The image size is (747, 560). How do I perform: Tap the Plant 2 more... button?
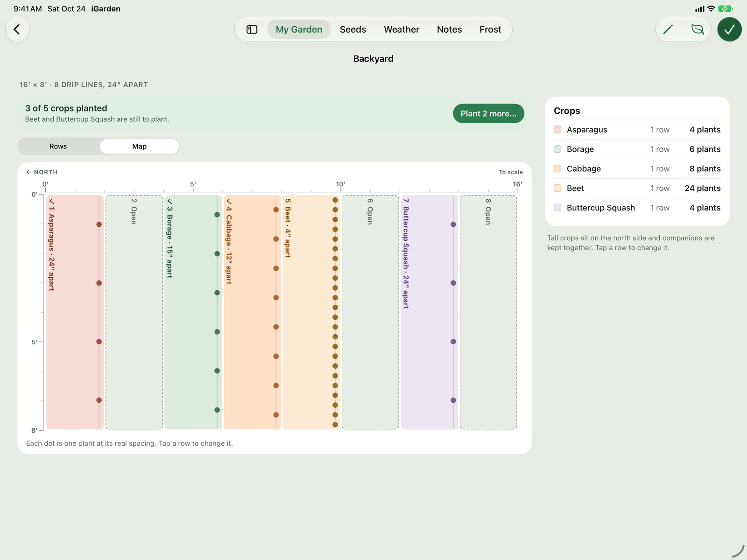click(x=488, y=113)
